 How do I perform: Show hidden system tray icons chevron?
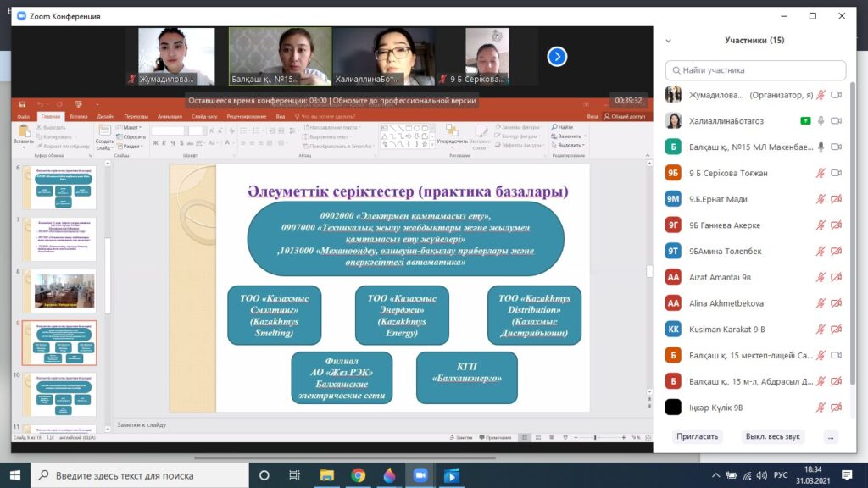[715, 475]
